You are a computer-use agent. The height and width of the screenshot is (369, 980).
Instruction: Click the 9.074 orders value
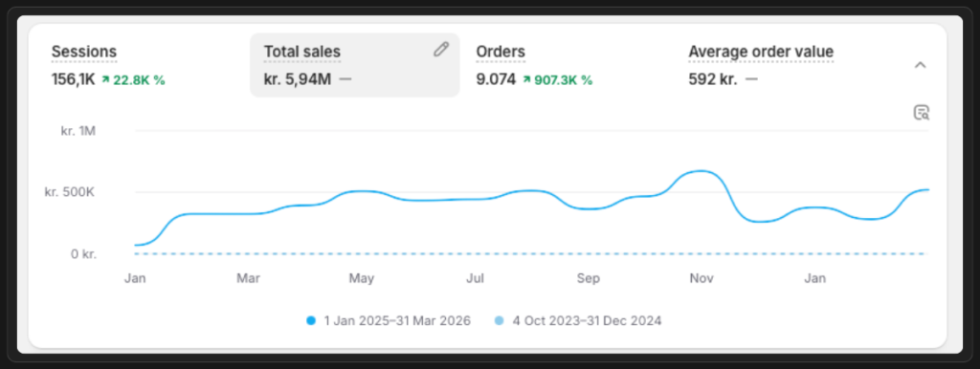tap(497, 80)
